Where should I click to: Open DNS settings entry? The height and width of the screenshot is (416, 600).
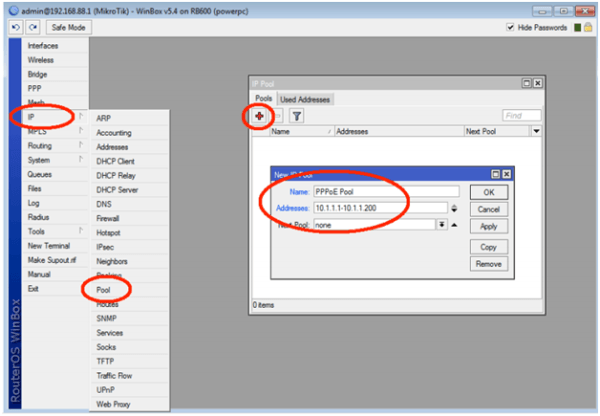(130, 204)
